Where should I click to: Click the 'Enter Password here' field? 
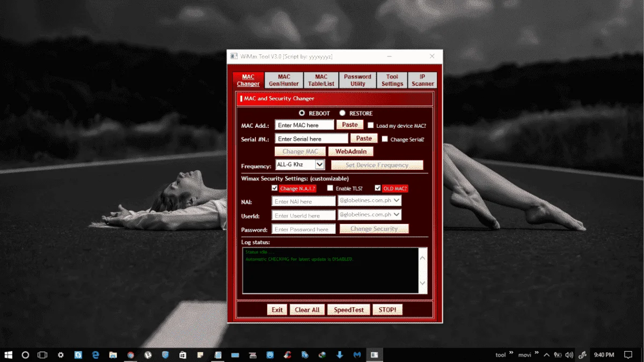[x=304, y=229]
